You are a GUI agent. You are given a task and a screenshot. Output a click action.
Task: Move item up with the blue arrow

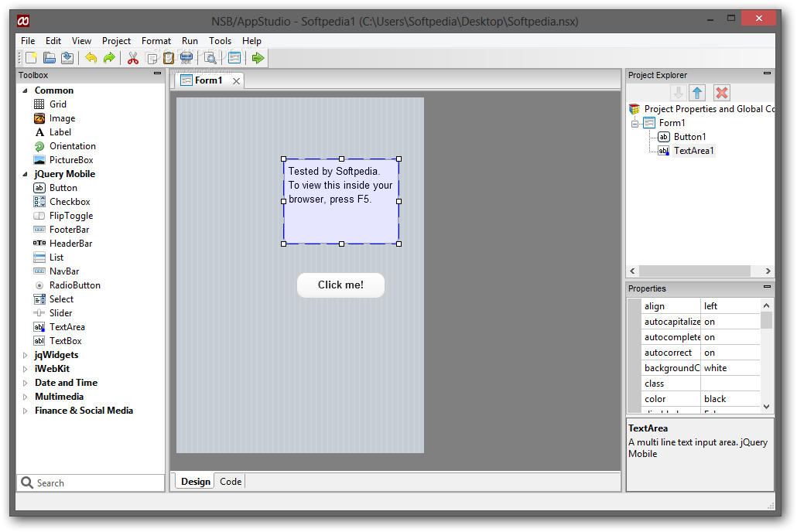697,93
